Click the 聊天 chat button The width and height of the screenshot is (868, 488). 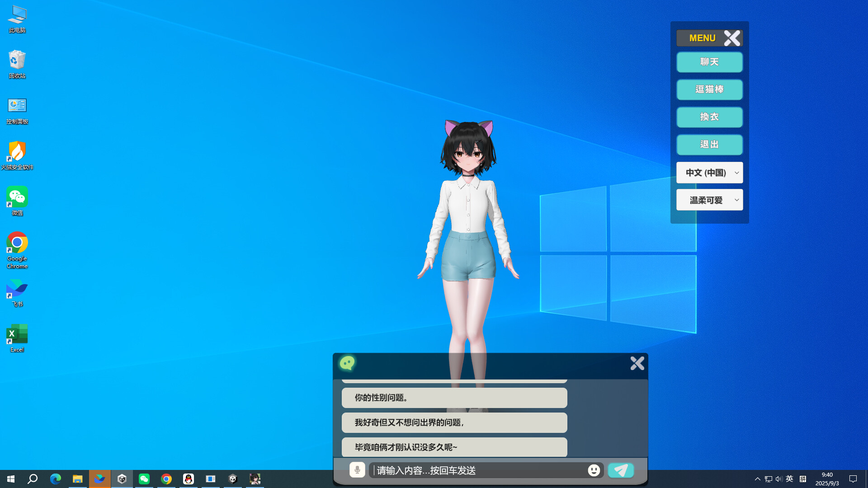click(709, 62)
